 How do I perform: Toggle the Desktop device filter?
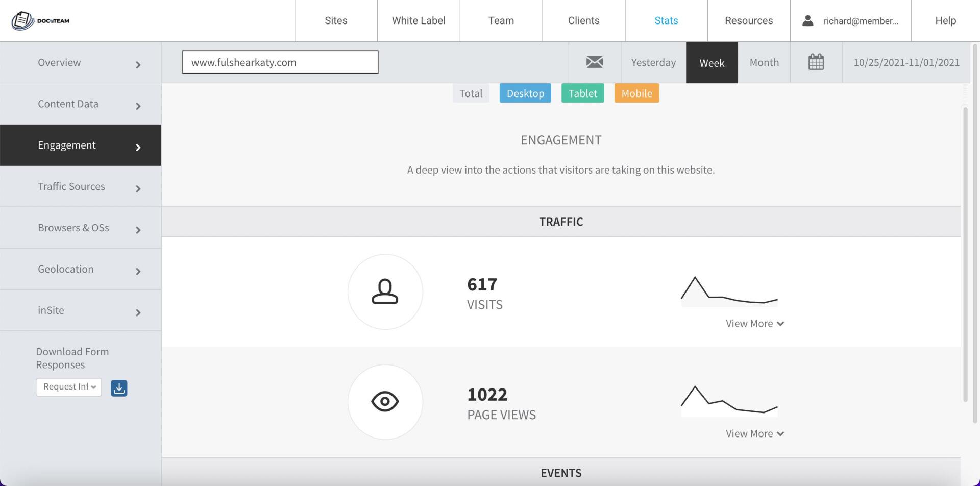(x=525, y=93)
